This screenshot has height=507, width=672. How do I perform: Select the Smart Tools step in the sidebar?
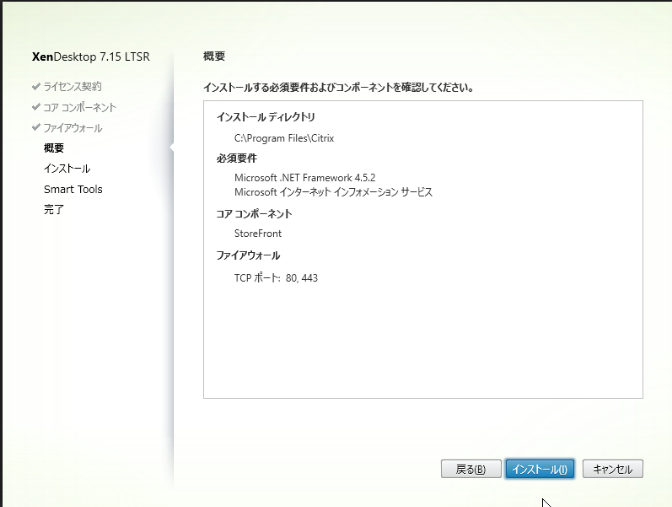(73, 189)
